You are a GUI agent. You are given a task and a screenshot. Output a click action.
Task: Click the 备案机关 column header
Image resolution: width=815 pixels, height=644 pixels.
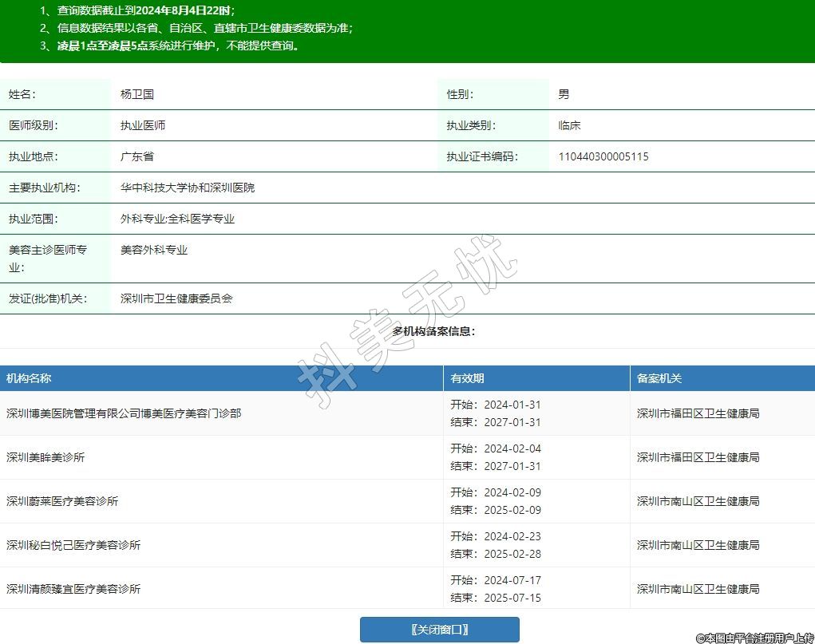click(659, 378)
